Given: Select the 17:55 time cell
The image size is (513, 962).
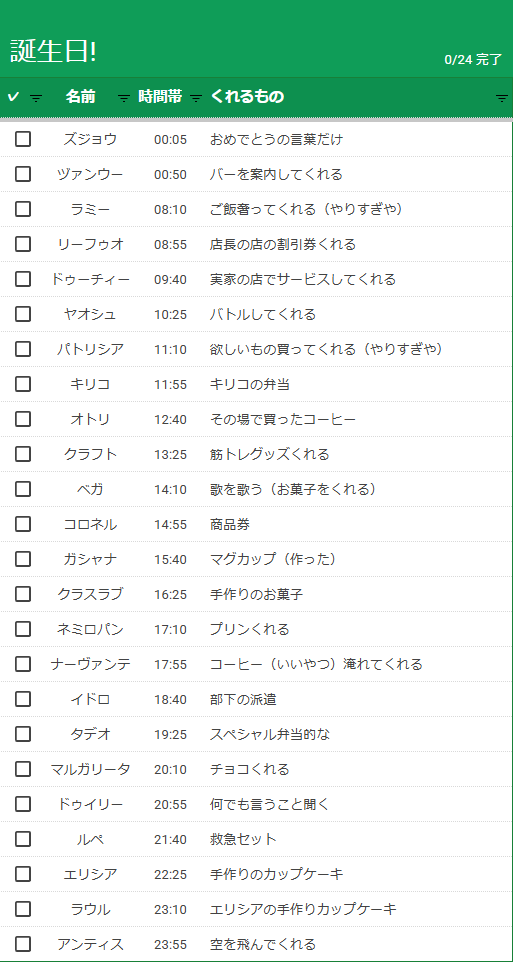Looking at the screenshot, I should [x=171, y=664].
